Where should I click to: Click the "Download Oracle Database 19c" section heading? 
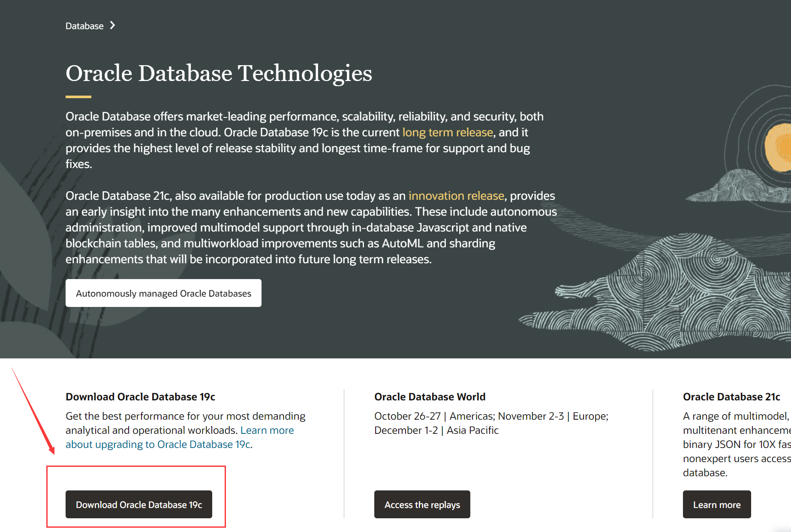[x=140, y=397]
